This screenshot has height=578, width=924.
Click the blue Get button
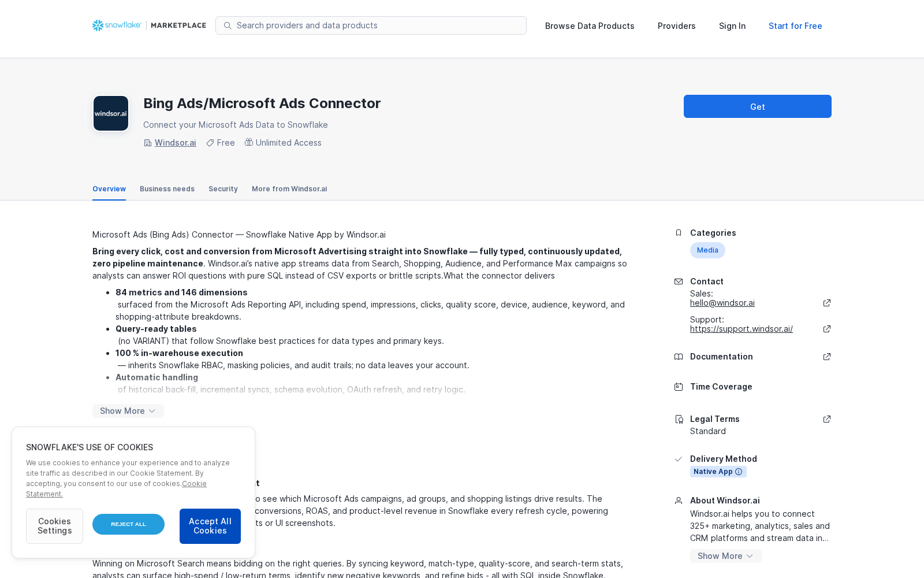coord(758,106)
